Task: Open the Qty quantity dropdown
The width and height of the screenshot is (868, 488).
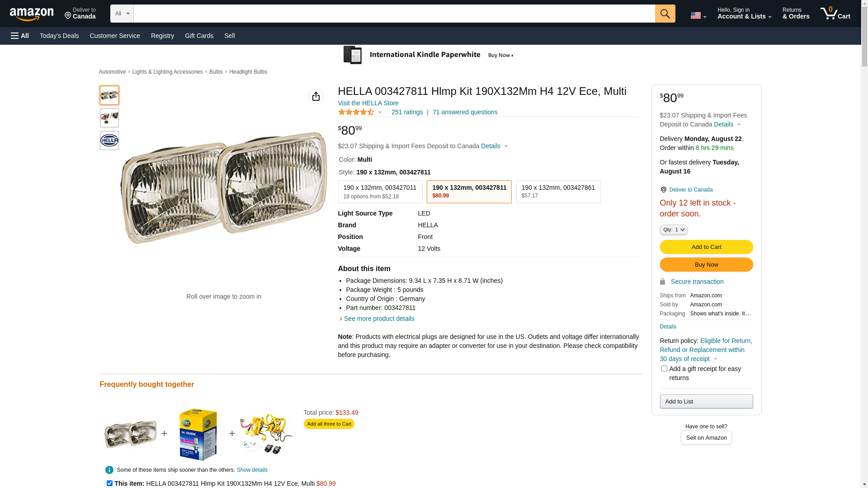Action: 674,230
